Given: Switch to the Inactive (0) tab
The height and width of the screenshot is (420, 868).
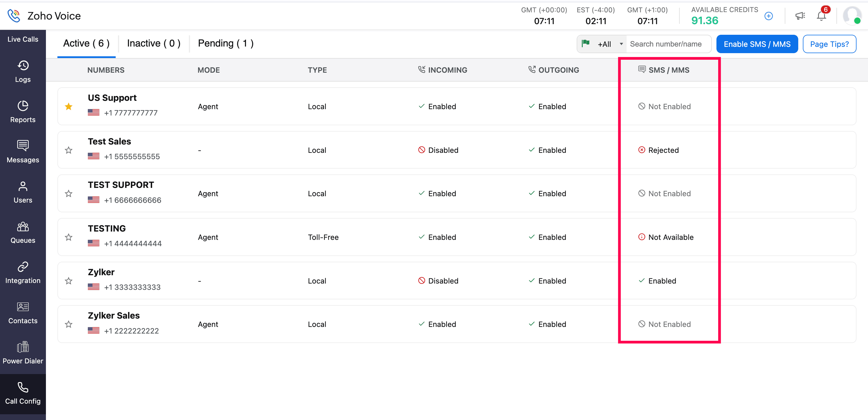Looking at the screenshot, I should [x=154, y=43].
